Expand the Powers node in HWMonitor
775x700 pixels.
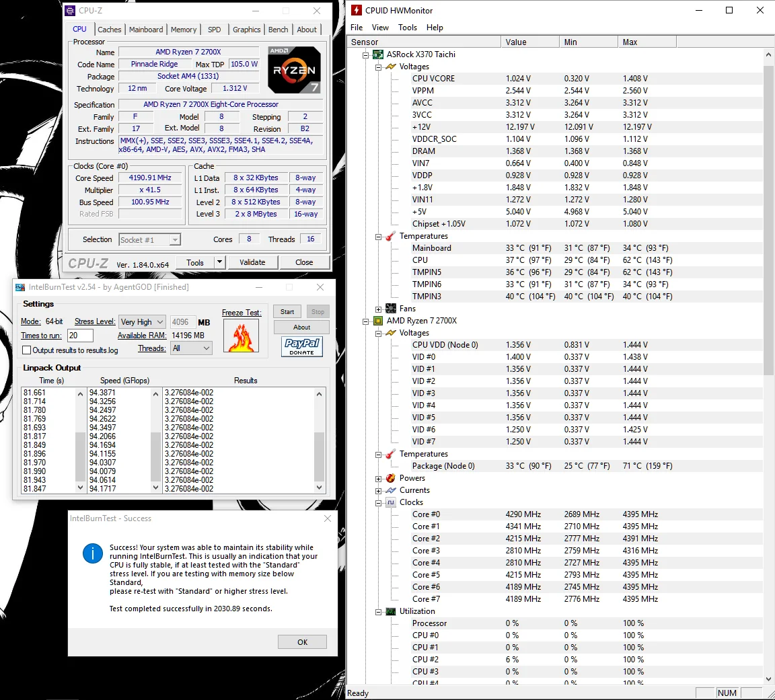[x=379, y=479]
